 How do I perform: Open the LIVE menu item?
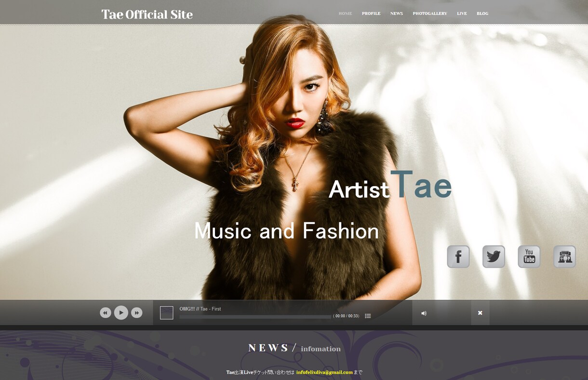pyautogui.click(x=462, y=14)
